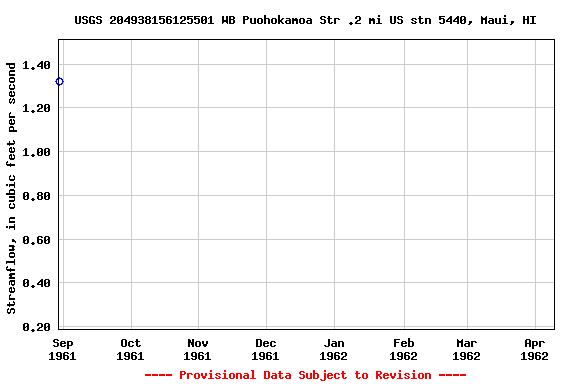Screen dimensions: 576x384
Task: Select the 0.60 y-axis value label
Action: [x=36, y=240]
